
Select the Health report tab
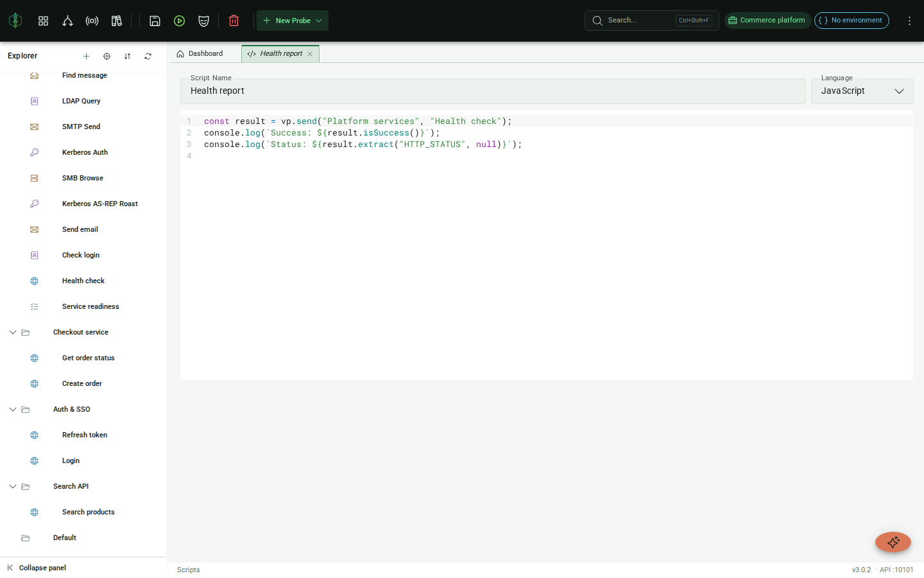pos(280,54)
